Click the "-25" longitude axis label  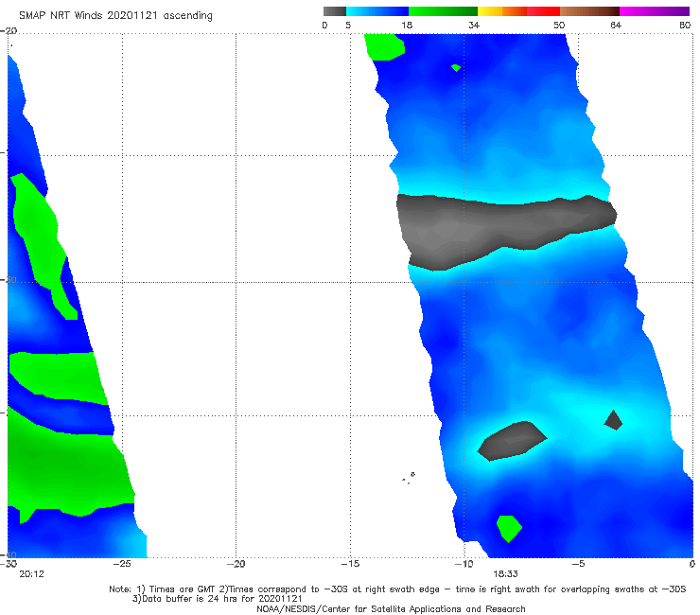click(122, 564)
